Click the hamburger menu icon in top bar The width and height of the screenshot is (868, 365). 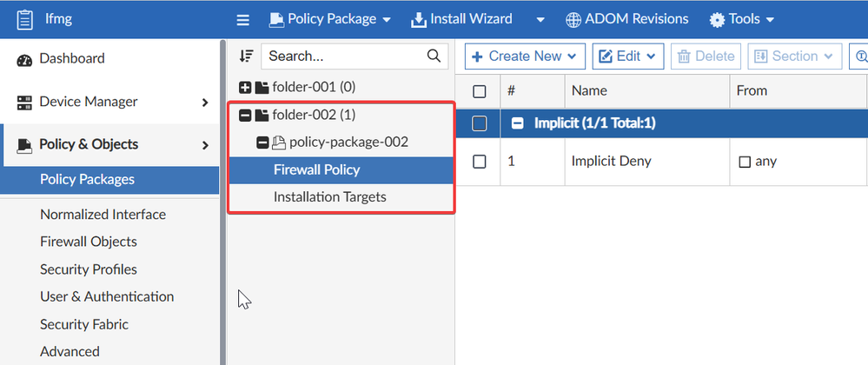[243, 19]
